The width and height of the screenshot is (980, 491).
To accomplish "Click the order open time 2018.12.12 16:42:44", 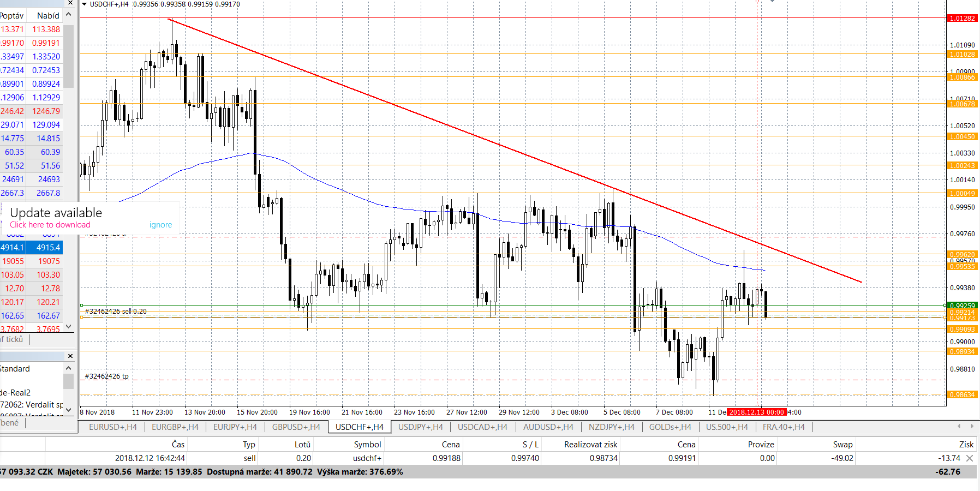I will (150, 458).
